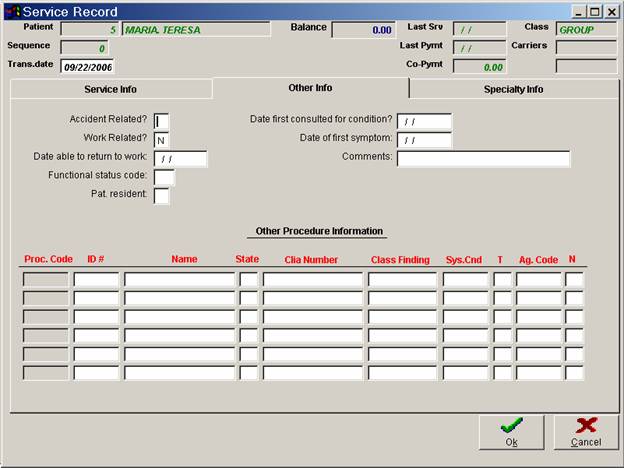Open the Specialty Info tab

pos(513,89)
